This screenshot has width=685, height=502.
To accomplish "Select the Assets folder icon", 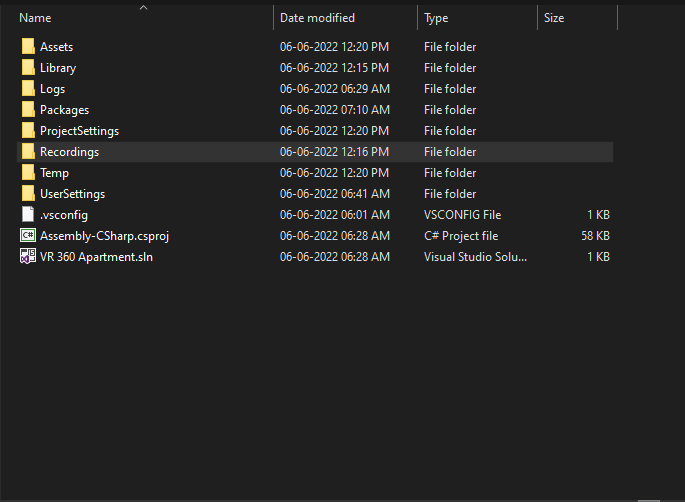I will coord(28,46).
